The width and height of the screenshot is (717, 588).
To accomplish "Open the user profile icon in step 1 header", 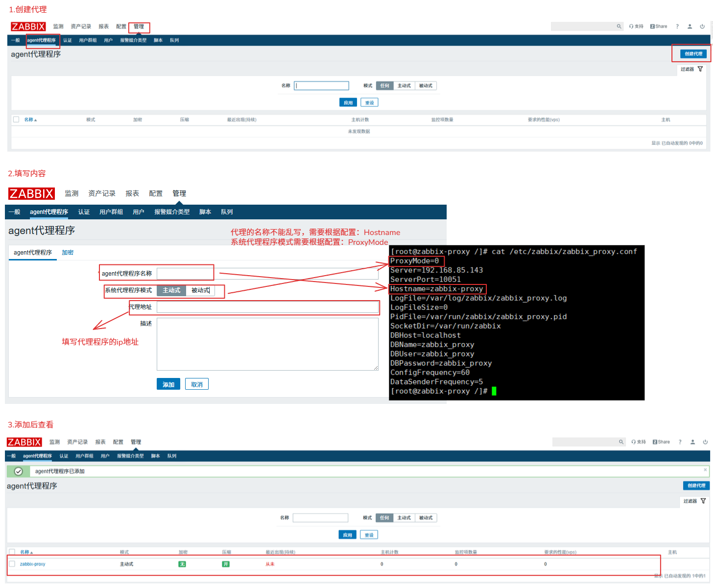I will pyautogui.click(x=690, y=26).
